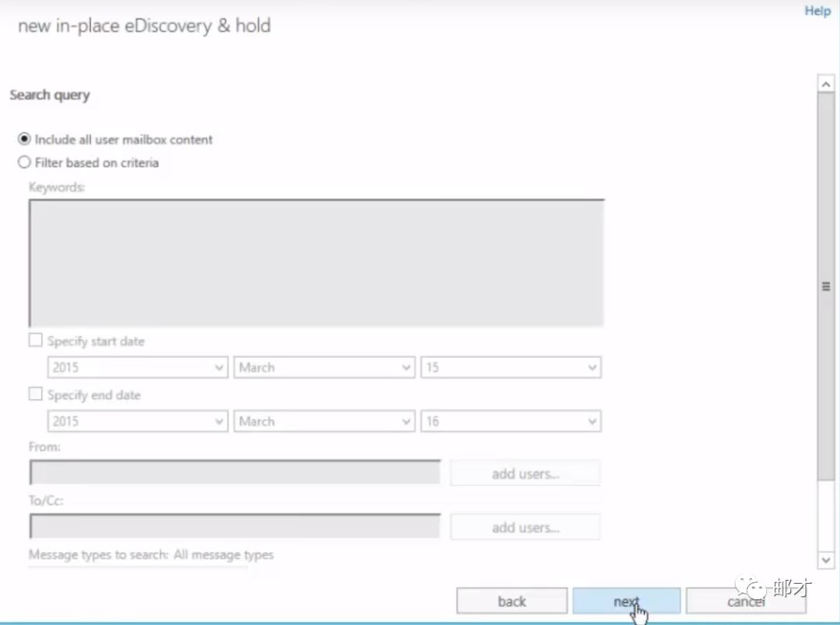Open the start date day dropdown
840x625 pixels.
point(510,368)
